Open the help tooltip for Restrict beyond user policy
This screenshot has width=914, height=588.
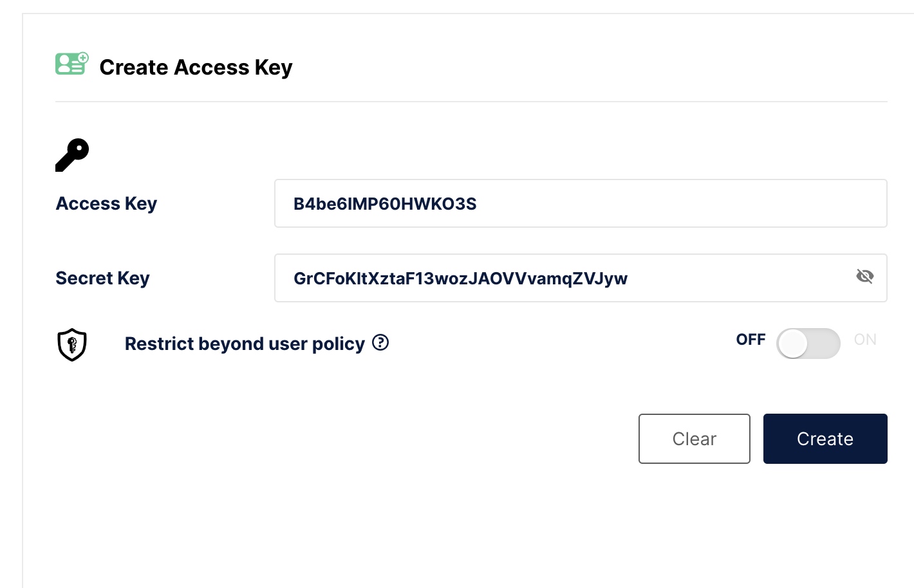pyautogui.click(x=381, y=343)
